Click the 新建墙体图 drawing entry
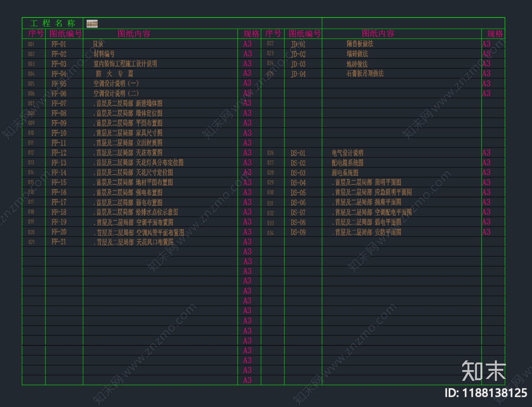 point(128,104)
